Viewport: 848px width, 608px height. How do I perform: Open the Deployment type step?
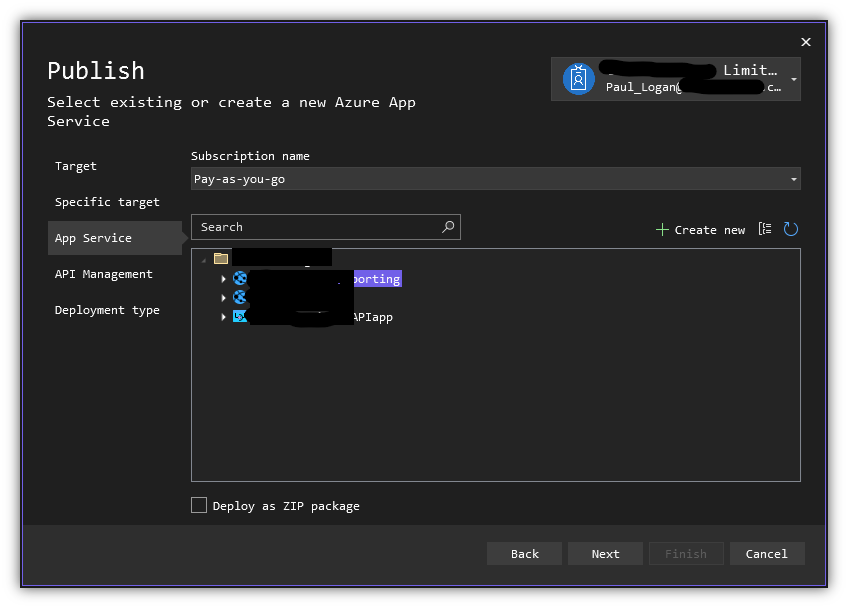(107, 310)
